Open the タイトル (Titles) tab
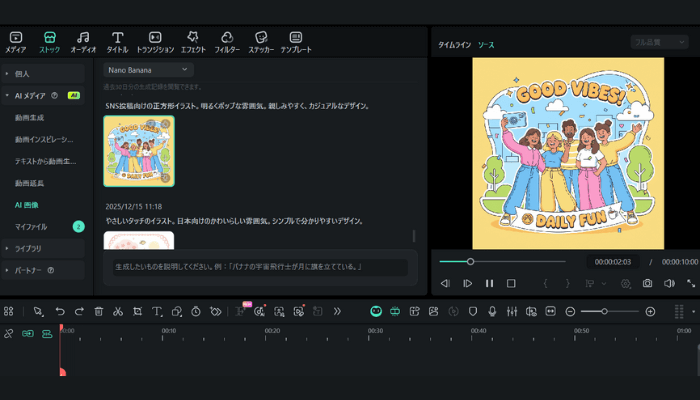Screen dimensions: 700x400 (x=117, y=41)
